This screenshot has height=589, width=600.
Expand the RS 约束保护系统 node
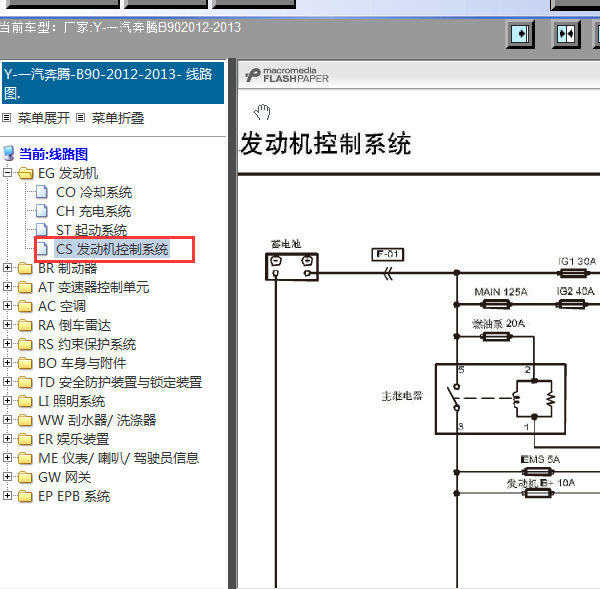(7, 343)
